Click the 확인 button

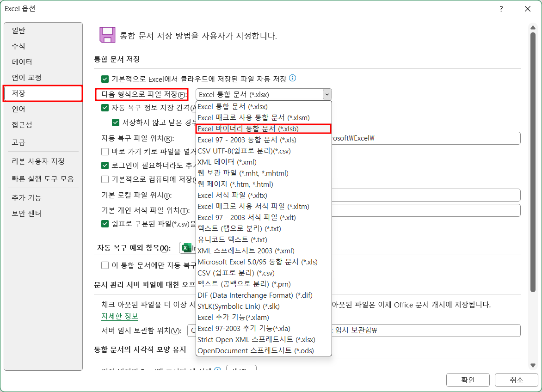coord(468,380)
